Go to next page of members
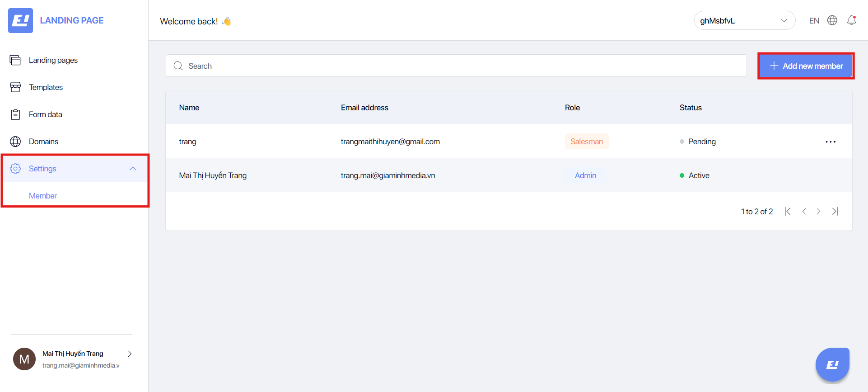The image size is (868, 392). coord(818,211)
